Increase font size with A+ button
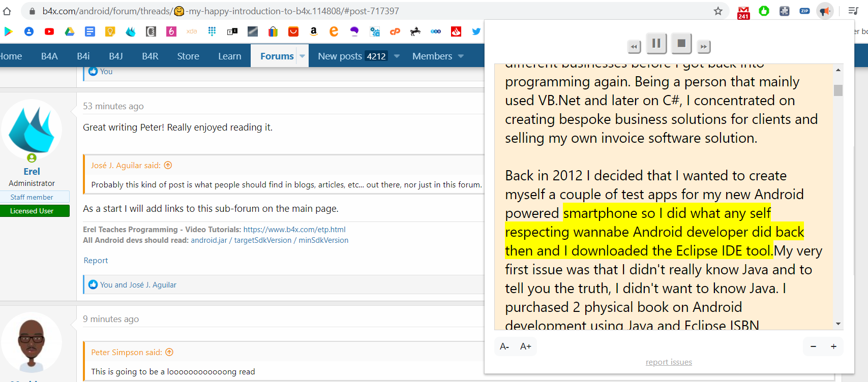 (x=526, y=346)
